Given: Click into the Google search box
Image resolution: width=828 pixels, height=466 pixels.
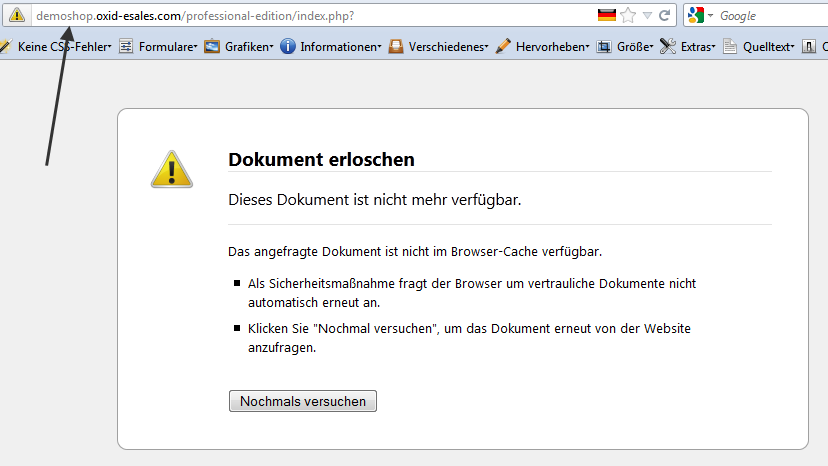Looking at the screenshot, I should click(770, 16).
